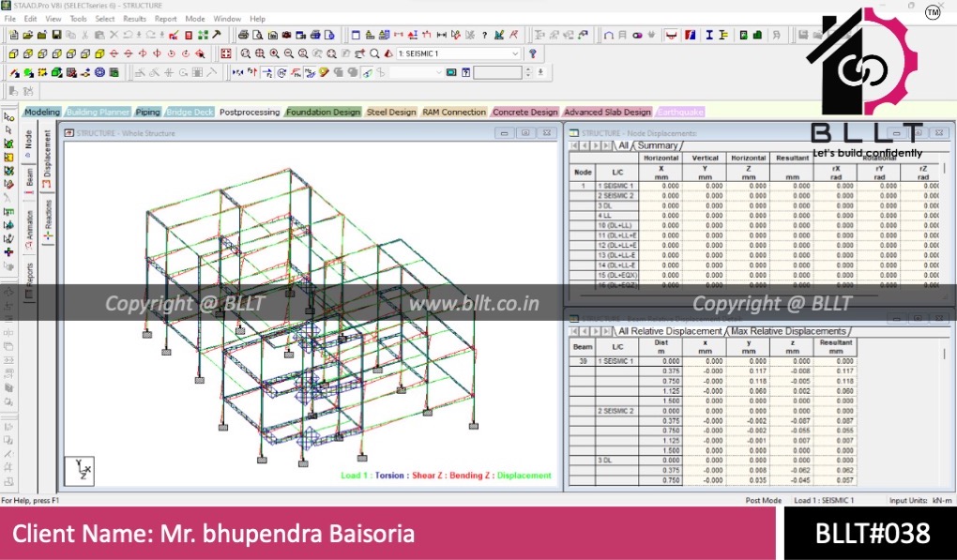The height and width of the screenshot is (560, 957).
Task: Click the green building icon
Action: (x=757, y=36)
